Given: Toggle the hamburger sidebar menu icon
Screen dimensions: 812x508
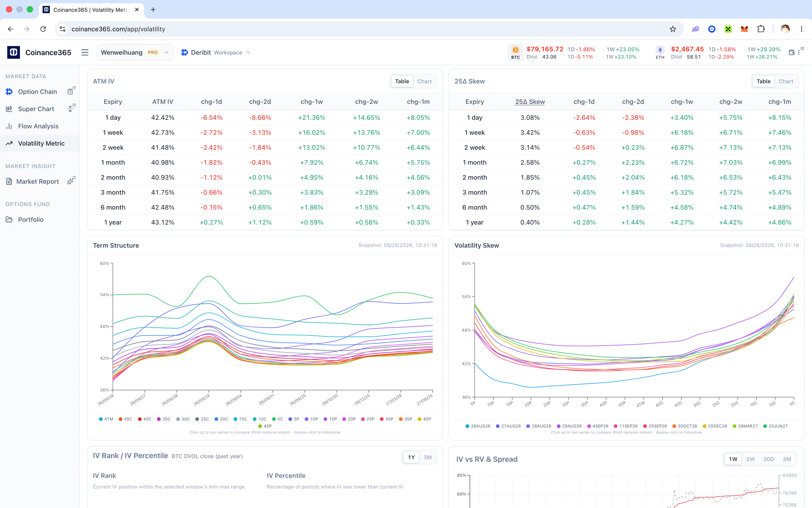Looking at the screenshot, I should 85,52.
